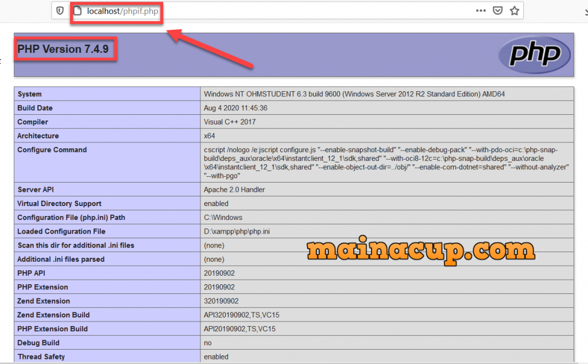Viewport: 588px width, 364px height.
Task: Select the Debug Build label
Action: click(38, 343)
